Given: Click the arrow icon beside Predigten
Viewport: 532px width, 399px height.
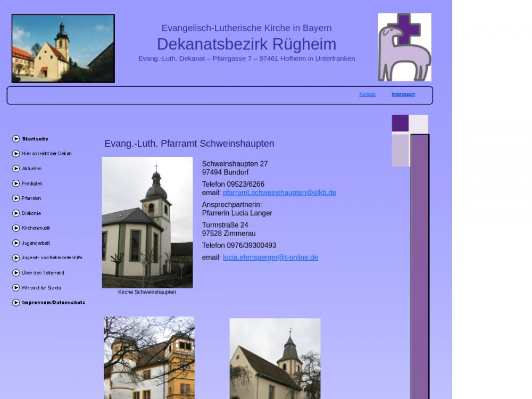Looking at the screenshot, I should (x=16, y=184).
